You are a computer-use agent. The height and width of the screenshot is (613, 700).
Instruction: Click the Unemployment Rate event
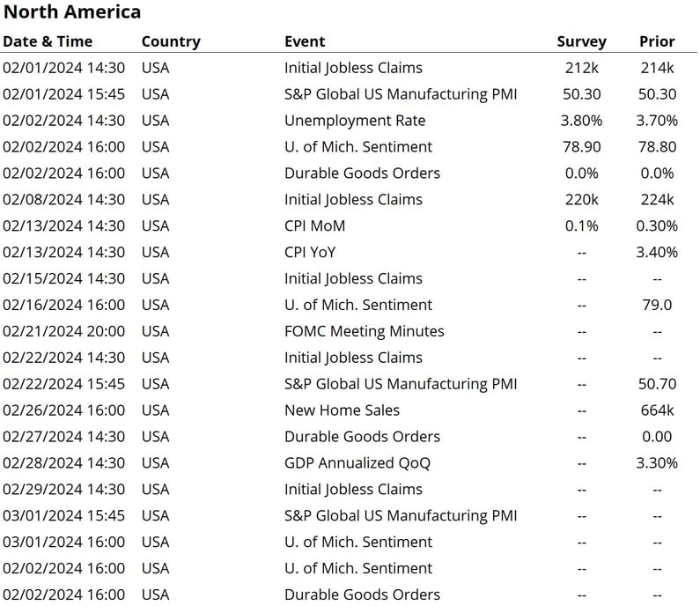[355, 121]
